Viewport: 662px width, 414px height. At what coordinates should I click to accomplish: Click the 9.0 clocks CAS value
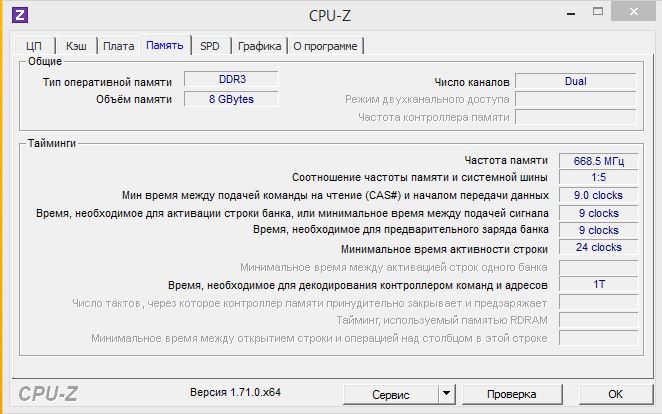[x=599, y=195]
